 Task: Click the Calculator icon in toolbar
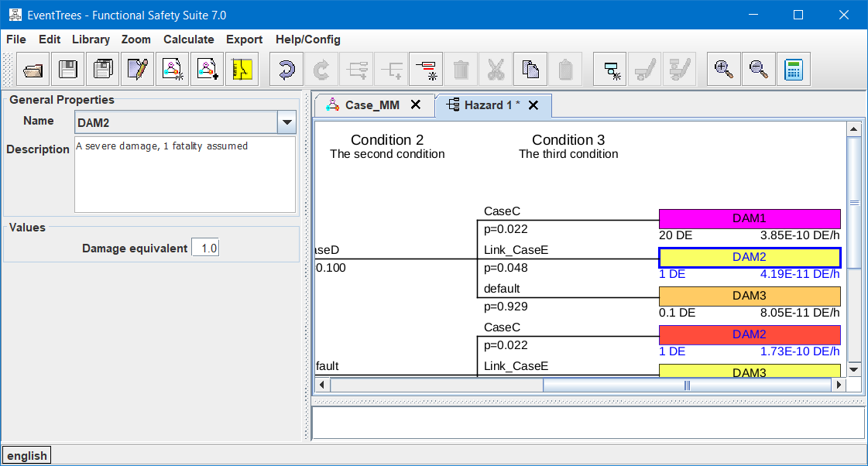pos(793,70)
